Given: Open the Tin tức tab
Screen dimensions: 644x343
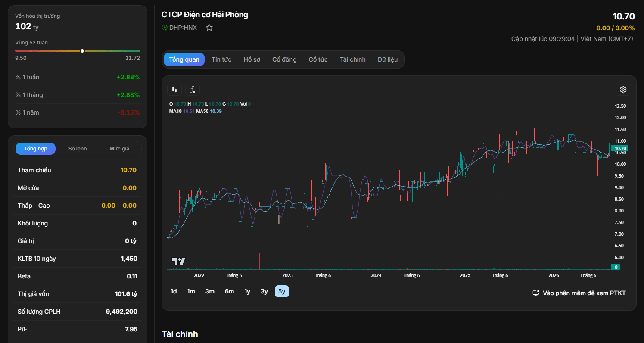Looking at the screenshot, I should (221, 59).
